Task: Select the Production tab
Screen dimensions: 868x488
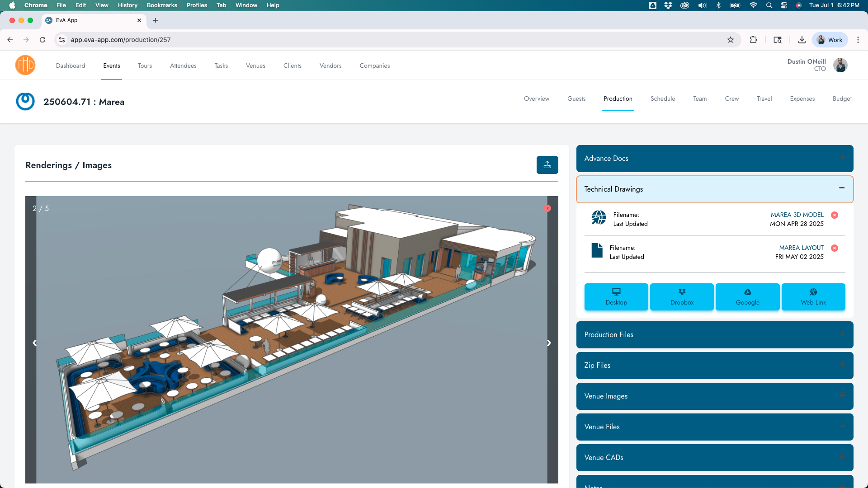Action: tap(618, 99)
